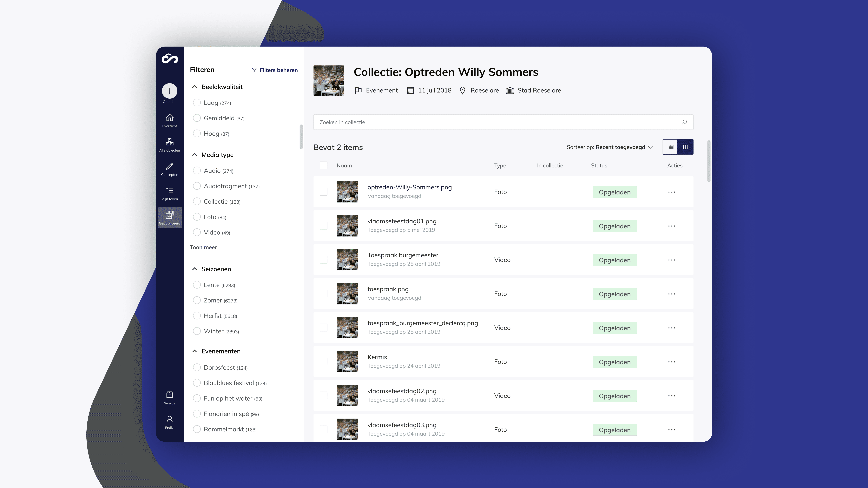Collapse the Seizoenen filter section
The height and width of the screenshot is (488, 868).
pos(194,269)
